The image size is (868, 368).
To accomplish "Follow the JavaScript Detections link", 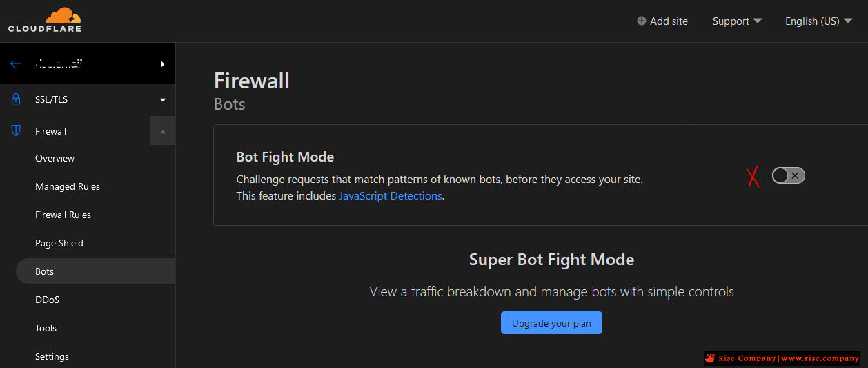I will click(x=390, y=196).
